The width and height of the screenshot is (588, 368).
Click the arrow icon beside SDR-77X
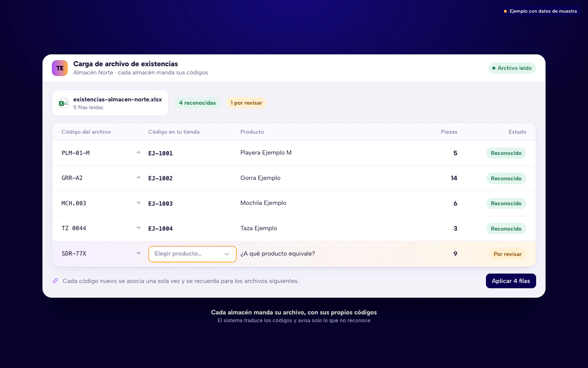[138, 253]
